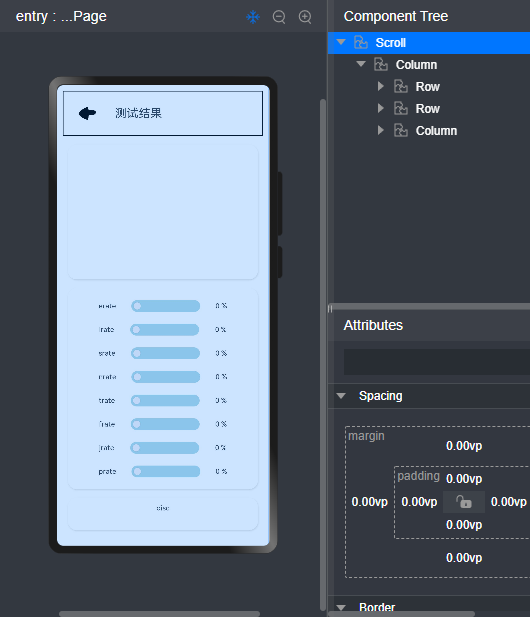Expand the second Row node

pyautogui.click(x=380, y=108)
